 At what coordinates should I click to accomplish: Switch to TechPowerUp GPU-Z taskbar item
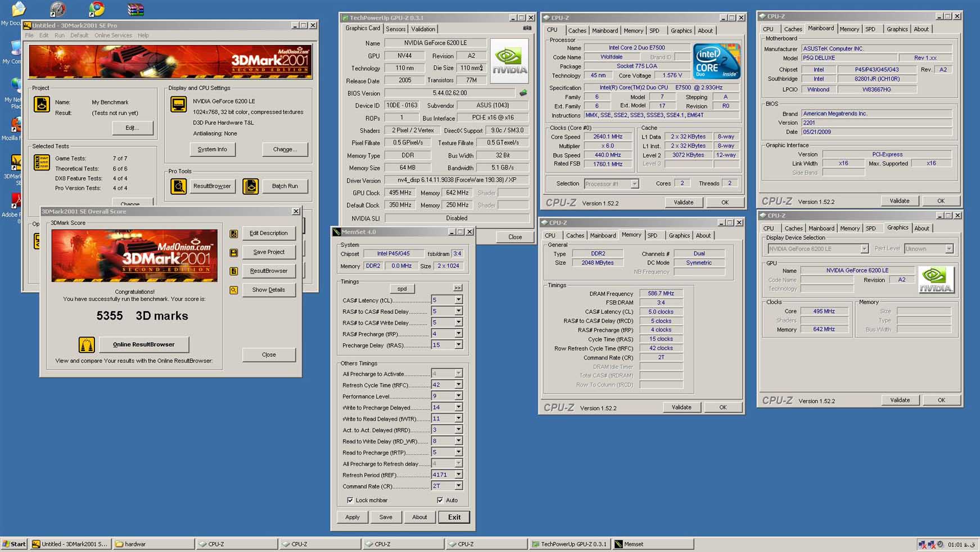click(570, 544)
